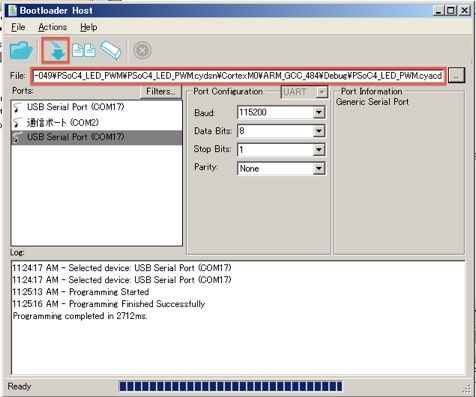Click the programming progress bar
476x397 pixels.
coord(231,386)
